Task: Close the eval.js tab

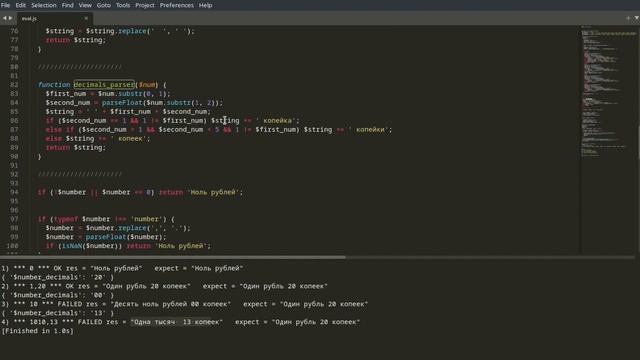Action: (x=86, y=18)
